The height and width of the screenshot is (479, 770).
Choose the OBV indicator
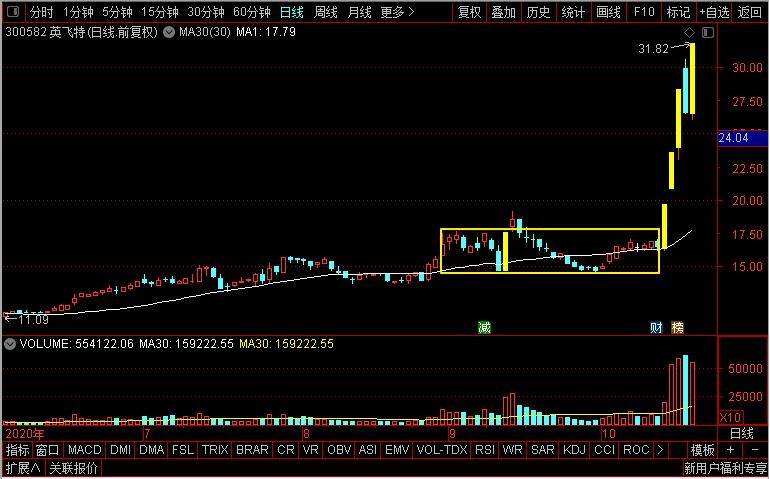(339, 450)
